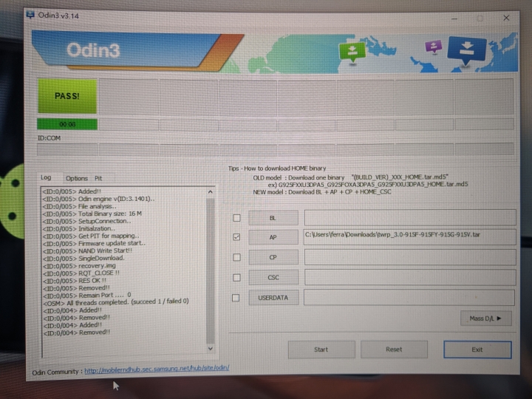
Task: Click log line 'RES OK !!'
Action: 75,281
